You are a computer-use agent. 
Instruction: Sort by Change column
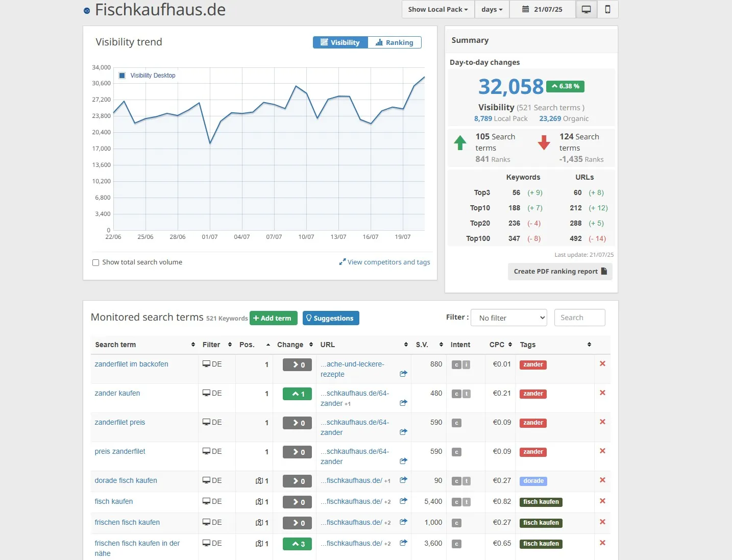295,345
